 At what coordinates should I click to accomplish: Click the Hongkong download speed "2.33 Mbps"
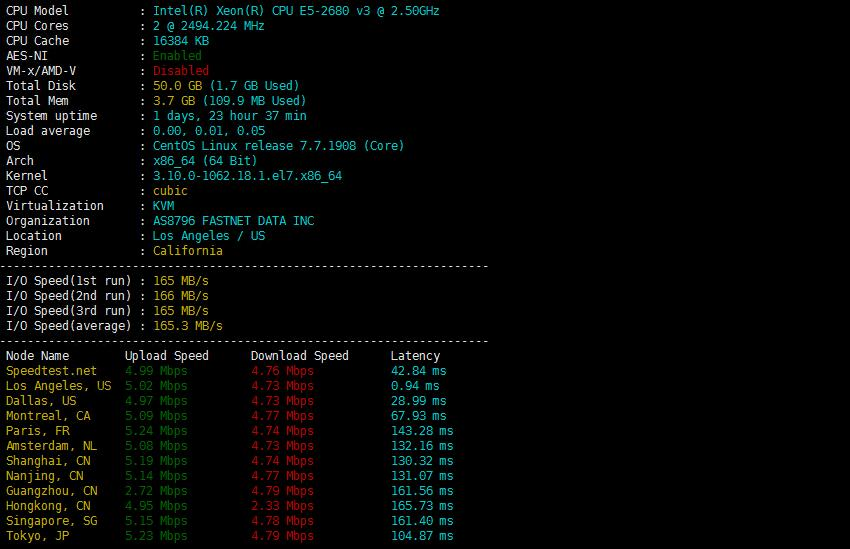(x=281, y=506)
